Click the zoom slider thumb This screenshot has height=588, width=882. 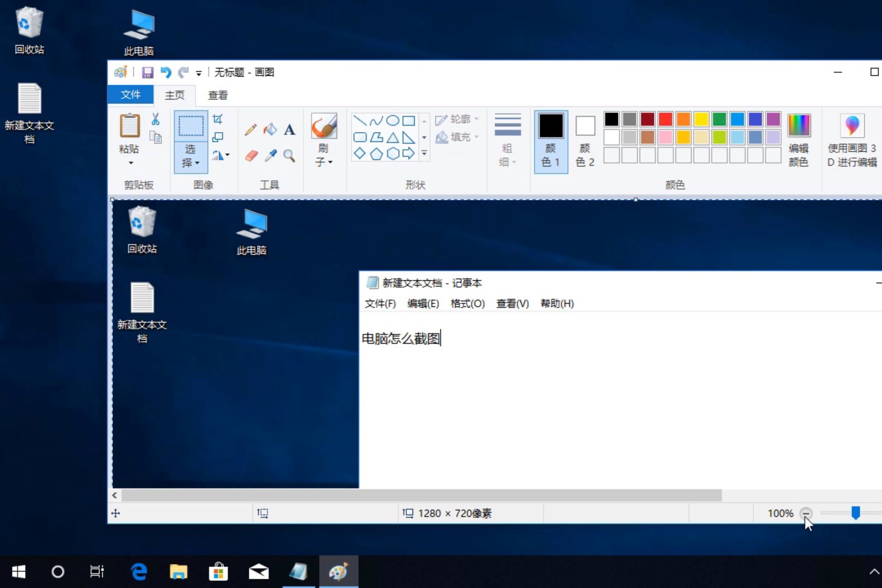[856, 513]
